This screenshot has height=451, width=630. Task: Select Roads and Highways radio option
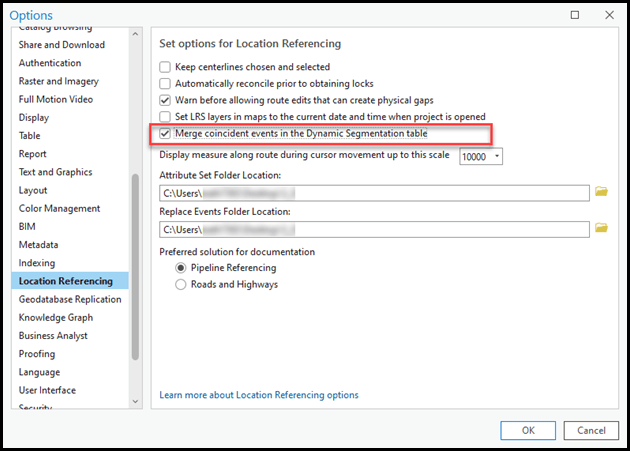(x=181, y=285)
